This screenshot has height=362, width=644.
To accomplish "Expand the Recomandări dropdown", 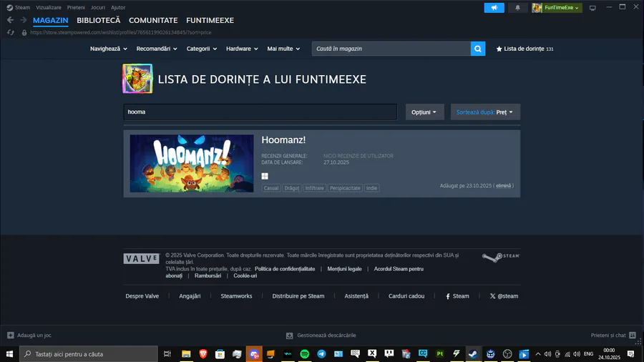I will (157, 49).
